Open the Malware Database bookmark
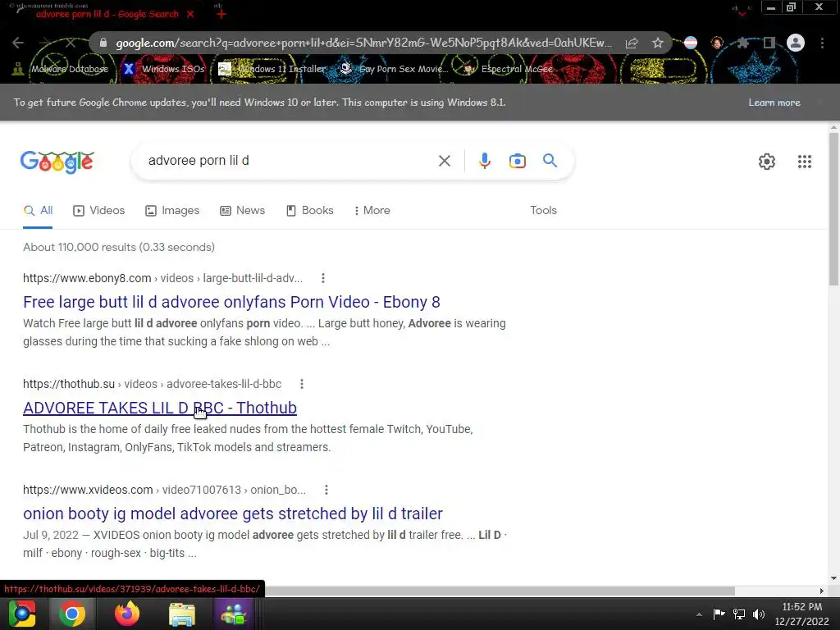The height and width of the screenshot is (630, 840). 61,69
